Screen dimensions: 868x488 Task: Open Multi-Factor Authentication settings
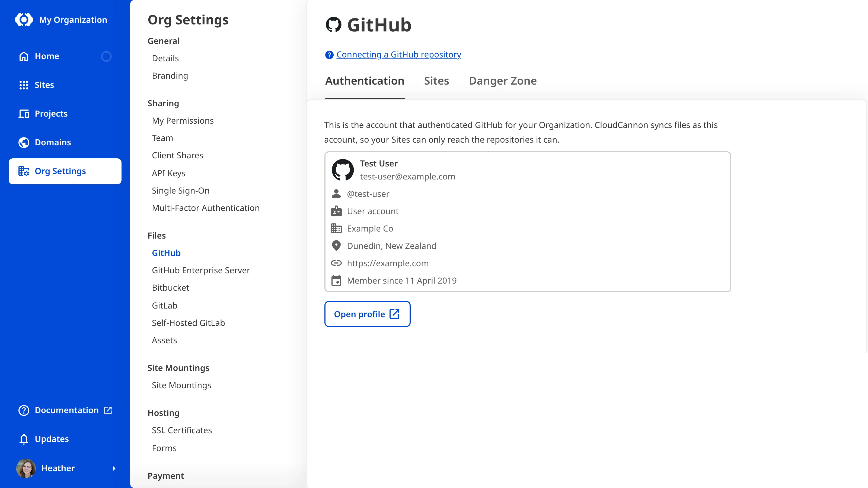point(206,208)
